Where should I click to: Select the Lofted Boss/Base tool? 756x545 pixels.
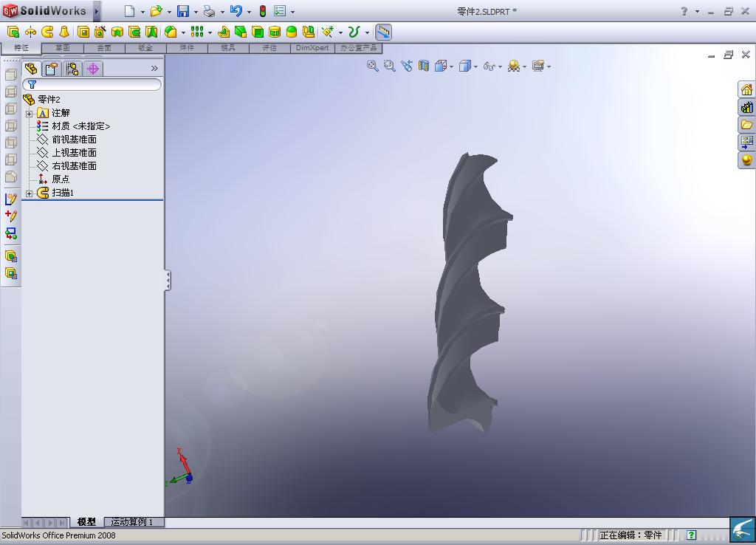(64, 32)
